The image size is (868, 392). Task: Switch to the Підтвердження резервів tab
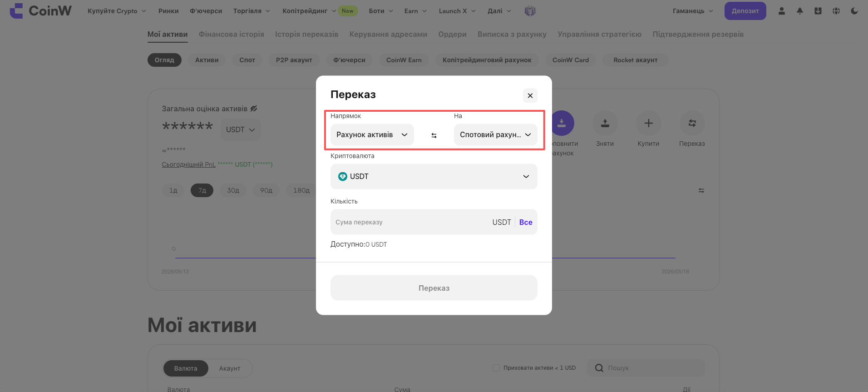click(698, 34)
